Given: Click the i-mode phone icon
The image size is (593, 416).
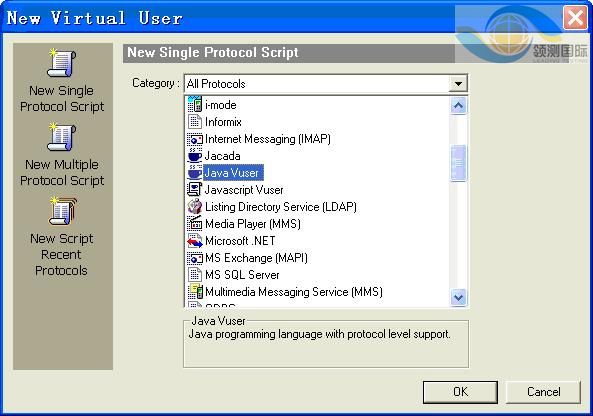Looking at the screenshot, I should 195,104.
